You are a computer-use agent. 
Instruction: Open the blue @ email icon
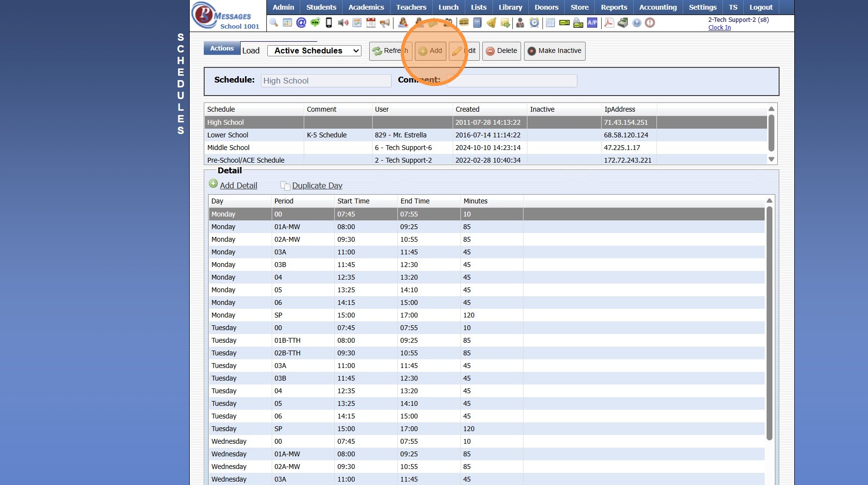[301, 23]
